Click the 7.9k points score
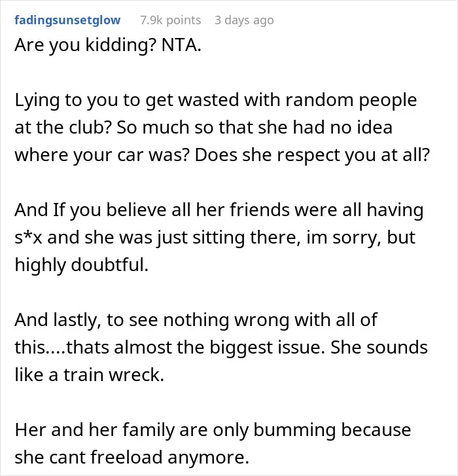Viewport: 458px width, 476px height. coord(171,20)
